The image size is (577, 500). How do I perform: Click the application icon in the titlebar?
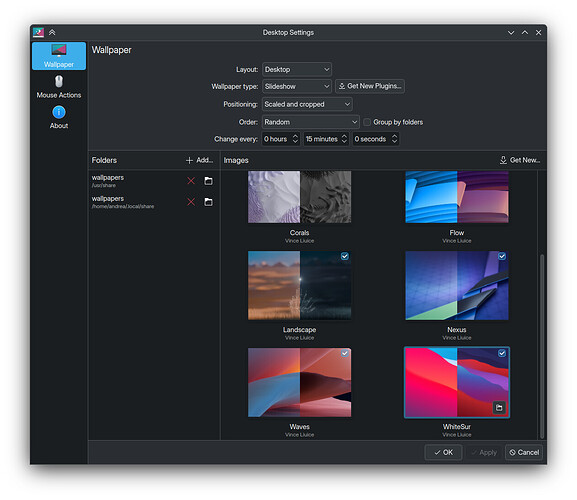[38, 32]
